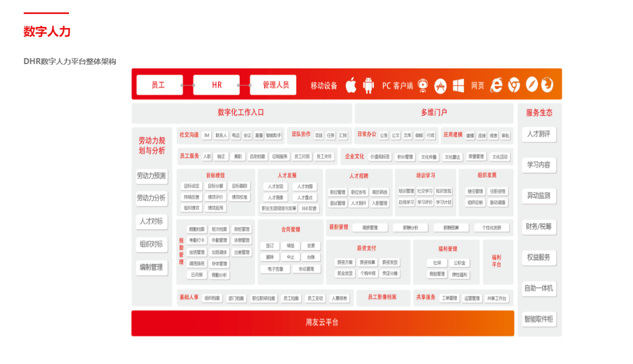Image resolution: width=633 pixels, height=364 pixels.
Task: Click the Apple mobile device icon
Action: [351, 85]
